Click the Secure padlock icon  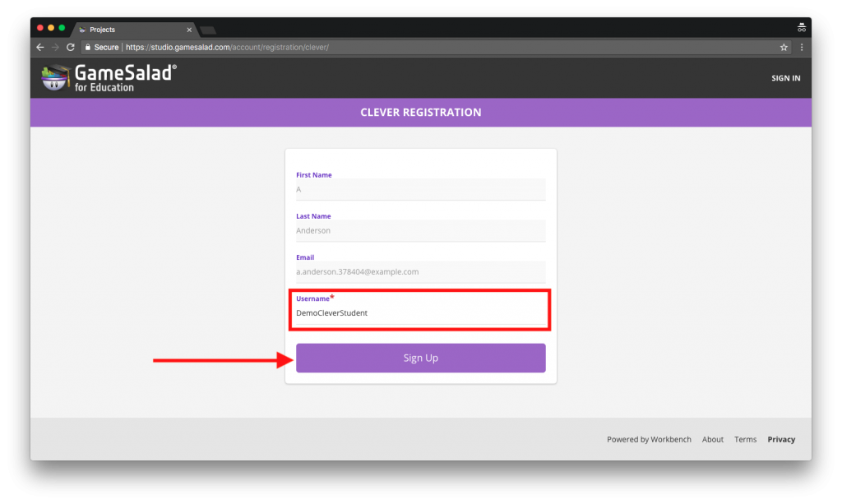pyautogui.click(x=87, y=47)
